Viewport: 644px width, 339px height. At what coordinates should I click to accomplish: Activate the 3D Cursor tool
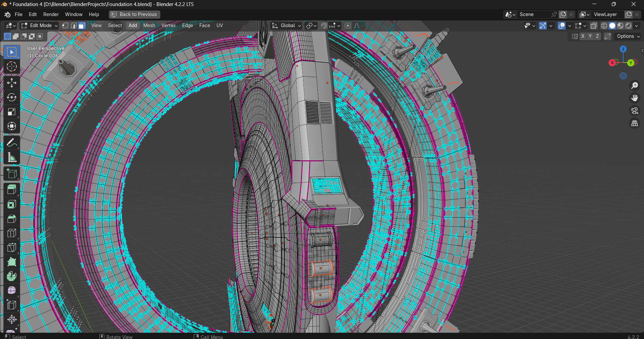pos(12,66)
